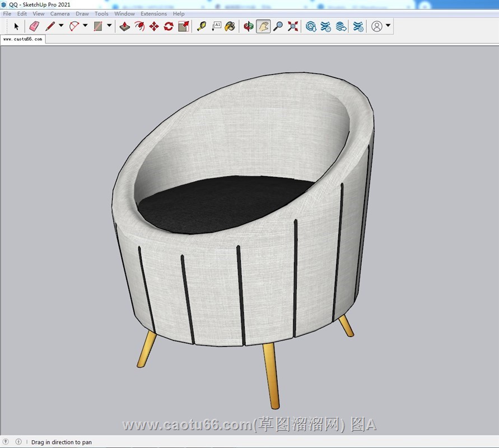The width and height of the screenshot is (499, 448).
Task: Pick the Scale tool
Action: click(x=184, y=26)
